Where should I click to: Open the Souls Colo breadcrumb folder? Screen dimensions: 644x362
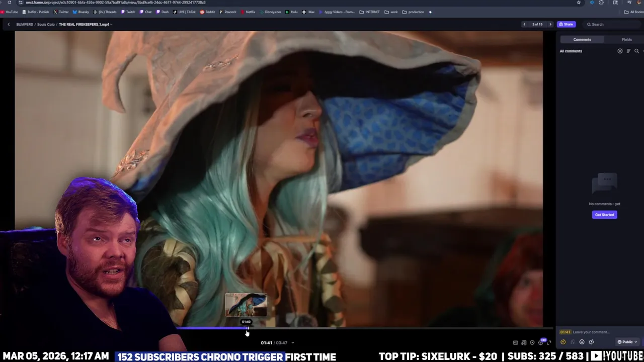46,24
